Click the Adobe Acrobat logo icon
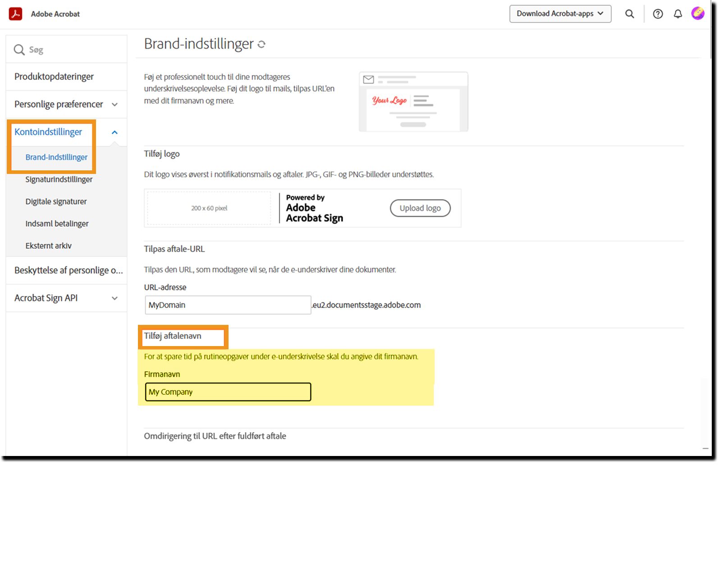728x570 pixels. [x=16, y=14]
